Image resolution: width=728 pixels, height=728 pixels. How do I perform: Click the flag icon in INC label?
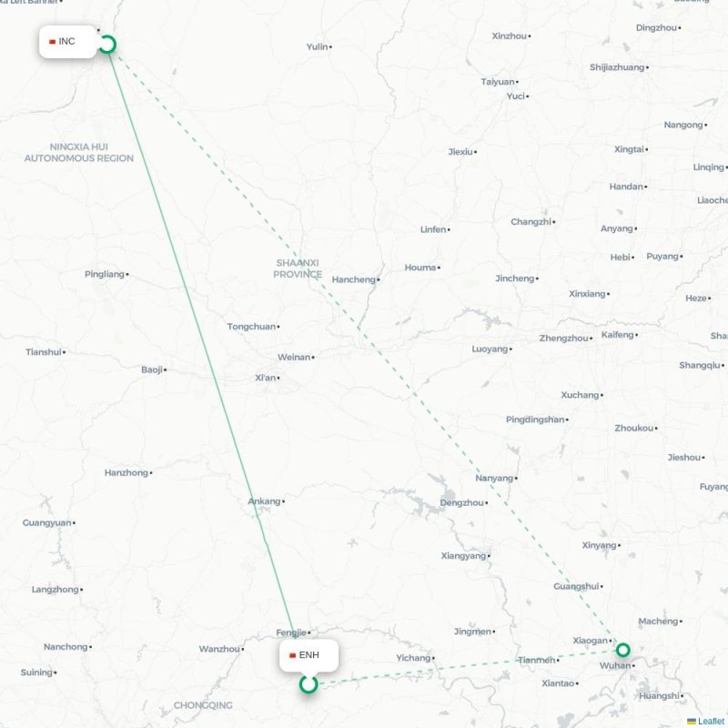click(53, 42)
